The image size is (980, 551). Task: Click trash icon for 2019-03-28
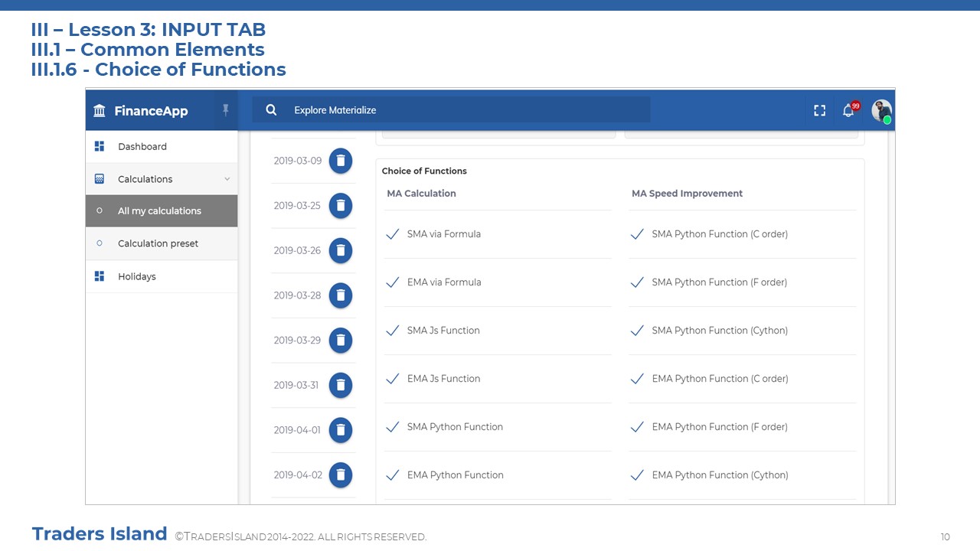pos(341,295)
